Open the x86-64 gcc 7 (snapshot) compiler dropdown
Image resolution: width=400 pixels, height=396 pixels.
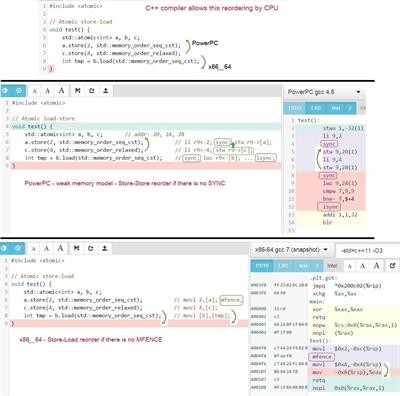click(291, 250)
